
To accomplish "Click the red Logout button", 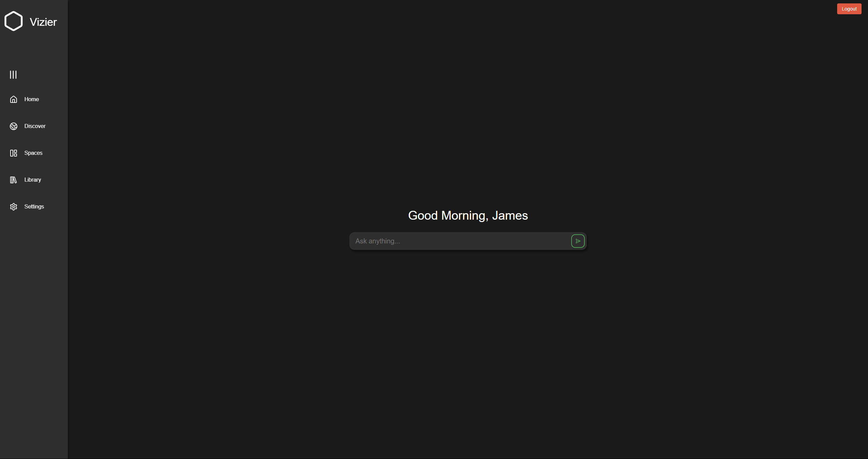I will (x=849, y=9).
